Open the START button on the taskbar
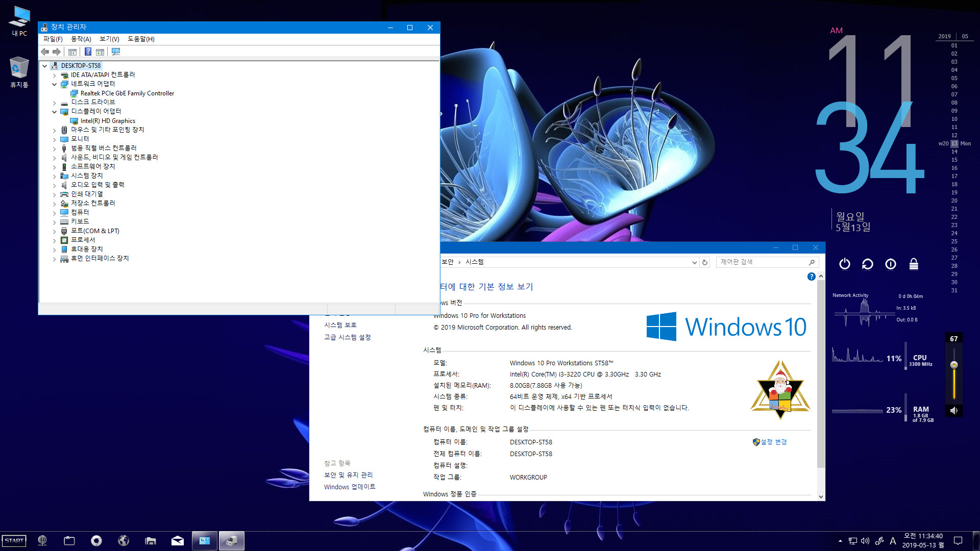The width and height of the screenshot is (980, 551). (x=14, y=541)
